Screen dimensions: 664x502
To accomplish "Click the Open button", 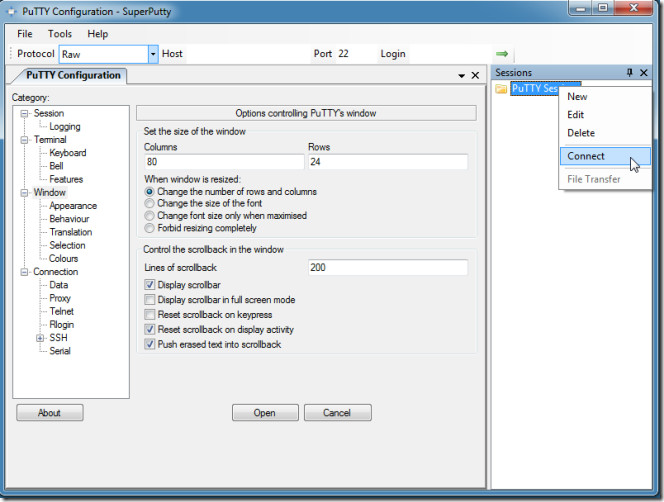I will point(265,413).
